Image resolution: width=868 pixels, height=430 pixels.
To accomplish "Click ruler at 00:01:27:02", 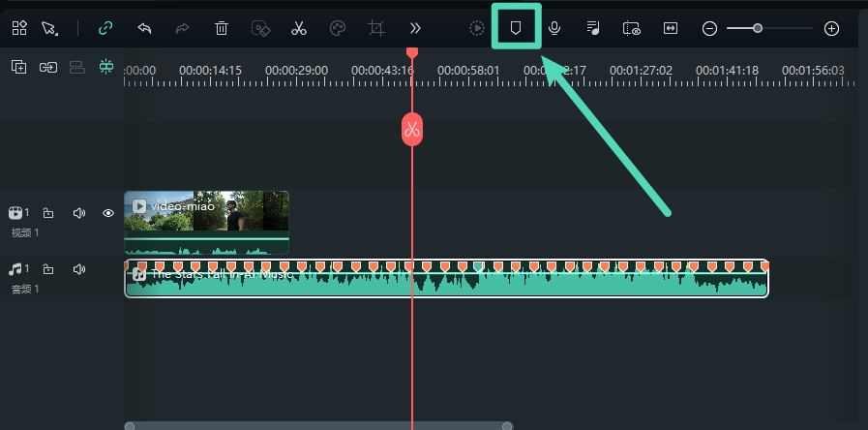I will pos(641,71).
